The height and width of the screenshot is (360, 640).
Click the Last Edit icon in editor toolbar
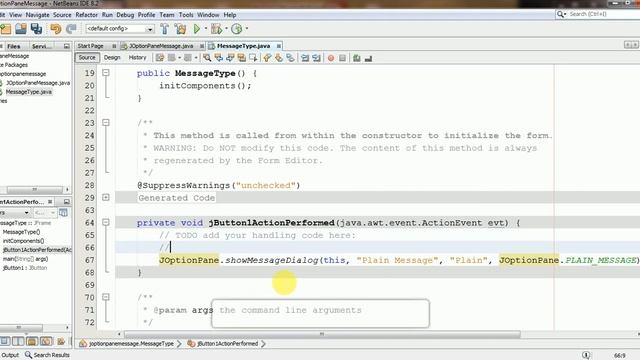pos(160,58)
